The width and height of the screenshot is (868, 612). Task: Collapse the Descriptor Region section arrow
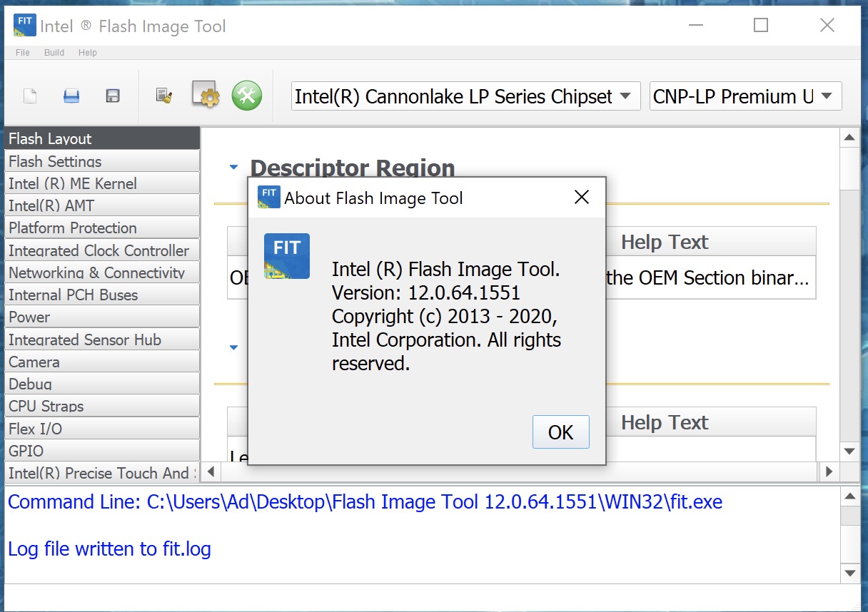point(233,168)
